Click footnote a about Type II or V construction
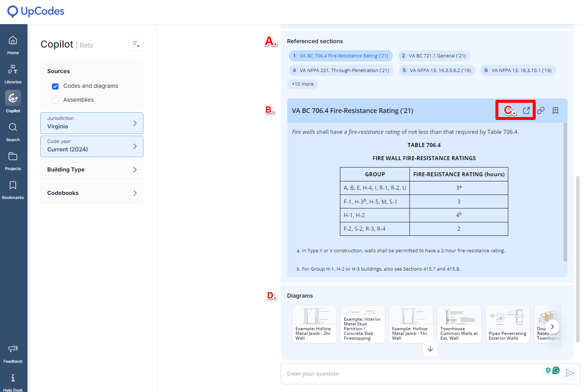This screenshot has height=392, width=584. click(x=401, y=251)
